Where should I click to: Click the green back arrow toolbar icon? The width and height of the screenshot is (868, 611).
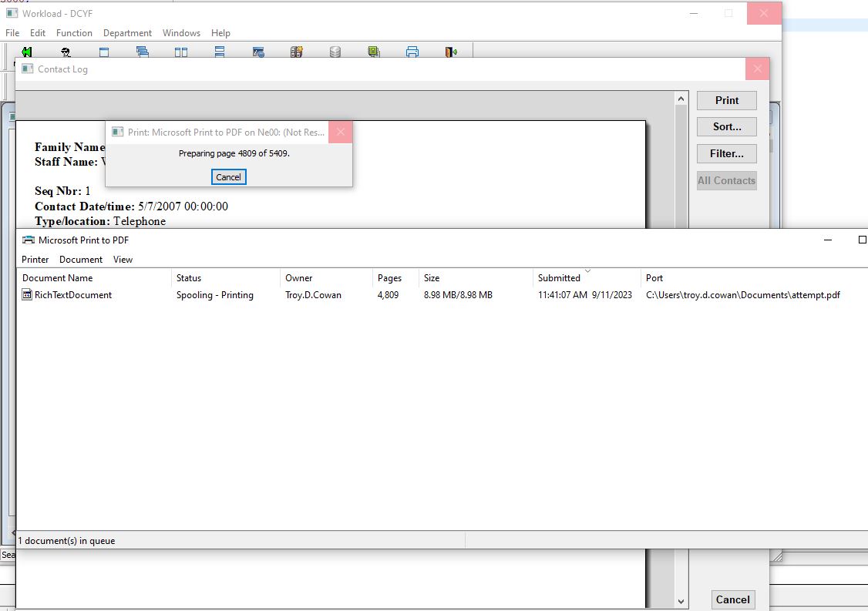tap(27, 52)
